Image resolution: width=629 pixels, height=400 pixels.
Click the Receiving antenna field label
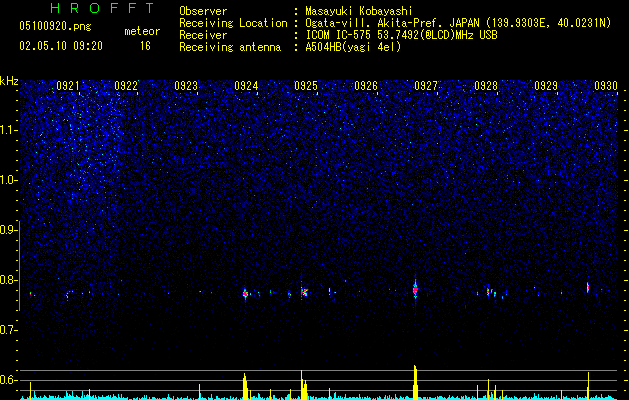pos(230,47)
